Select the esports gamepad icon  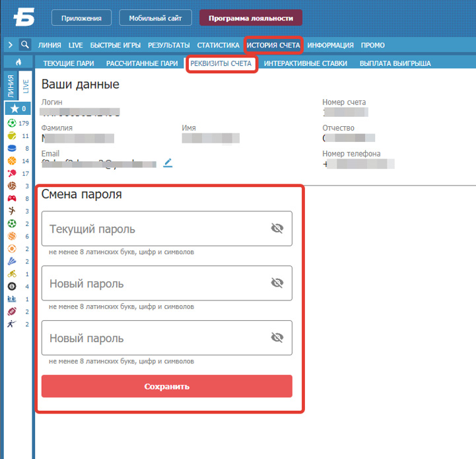pyautogui.click(x=11, y=199)
